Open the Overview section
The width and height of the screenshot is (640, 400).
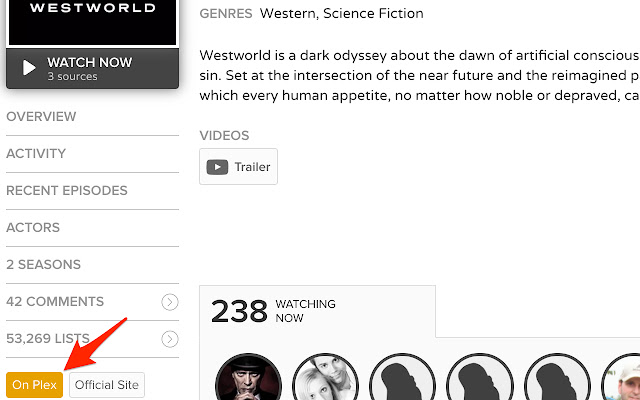41,117
